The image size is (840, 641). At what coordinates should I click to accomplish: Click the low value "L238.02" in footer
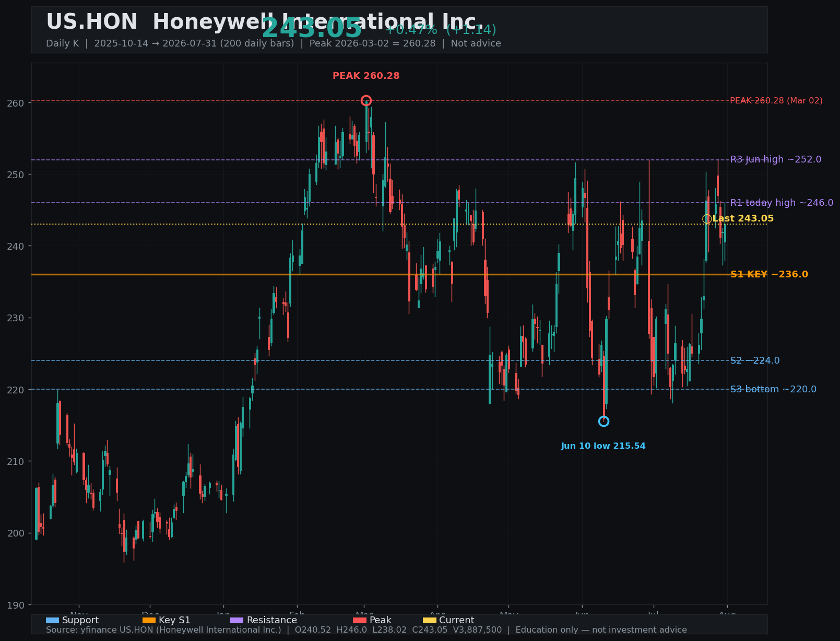(x=389, y=630)
